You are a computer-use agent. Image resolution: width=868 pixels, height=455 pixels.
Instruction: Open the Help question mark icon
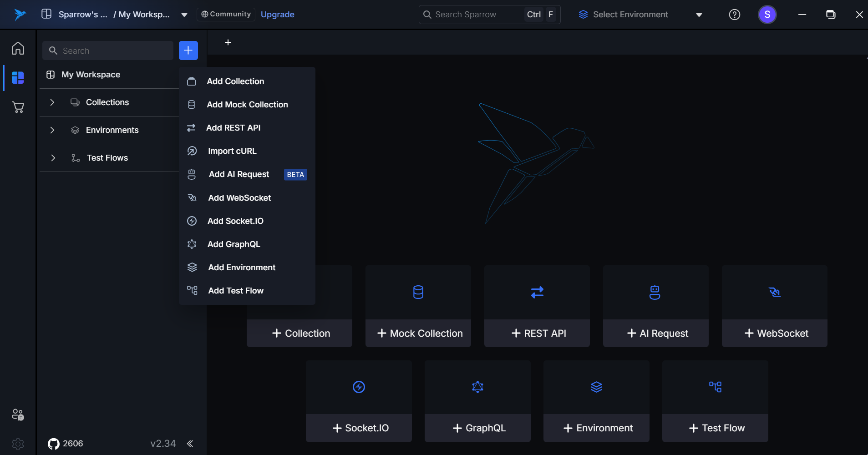click(x=734, y=15)
